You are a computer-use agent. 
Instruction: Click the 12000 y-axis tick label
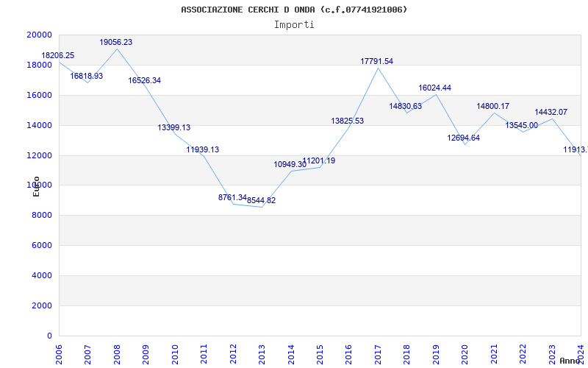click(40, 155)
